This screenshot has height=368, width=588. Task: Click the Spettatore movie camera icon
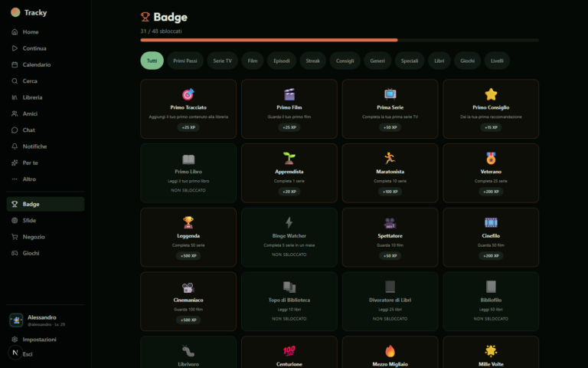click(390, 223)
